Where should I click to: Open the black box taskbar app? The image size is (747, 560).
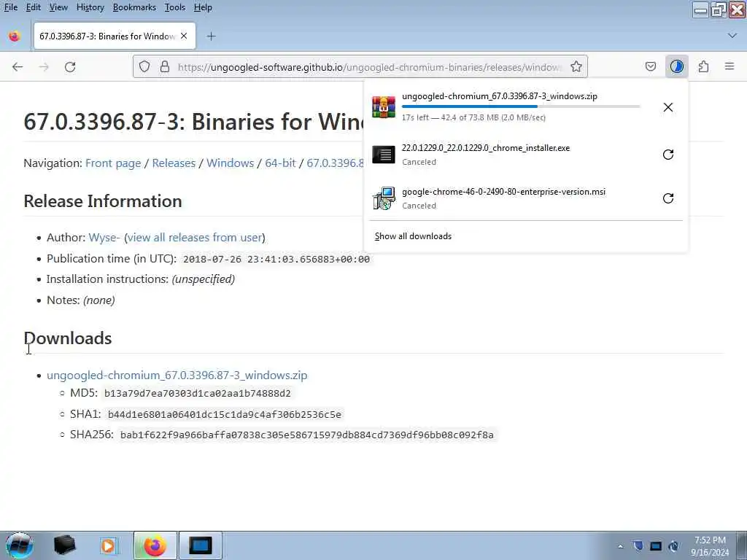coord(64,545)
